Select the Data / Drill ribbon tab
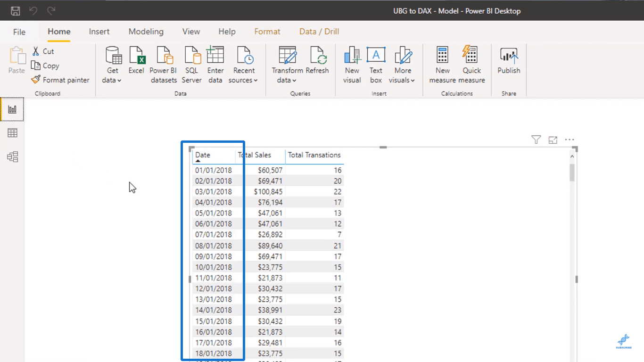644x362 pixels. pos(319,32)
